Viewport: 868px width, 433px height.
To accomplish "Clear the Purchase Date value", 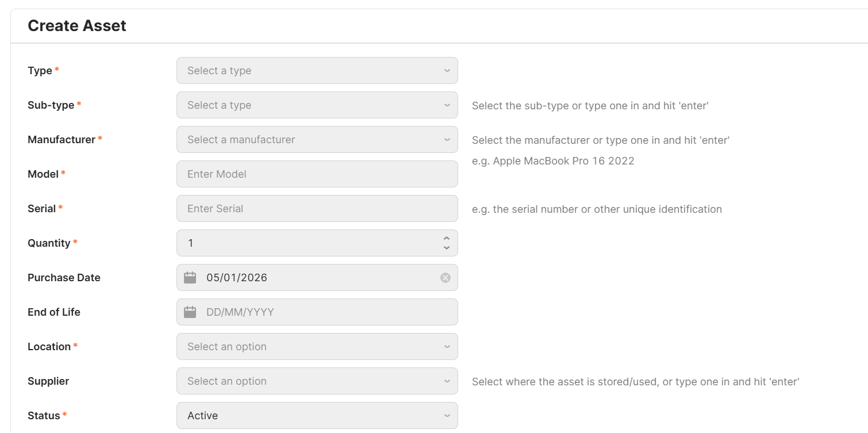I will [x=445, y=278].
